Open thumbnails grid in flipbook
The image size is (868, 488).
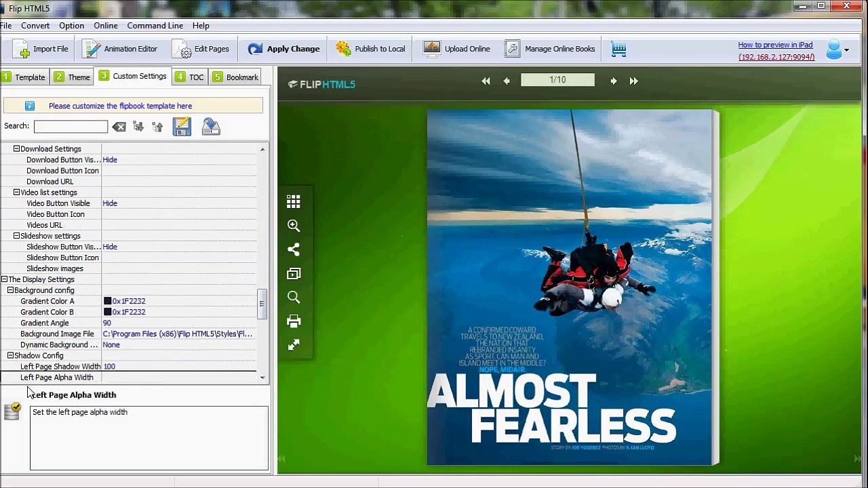(x=294, y=201)
